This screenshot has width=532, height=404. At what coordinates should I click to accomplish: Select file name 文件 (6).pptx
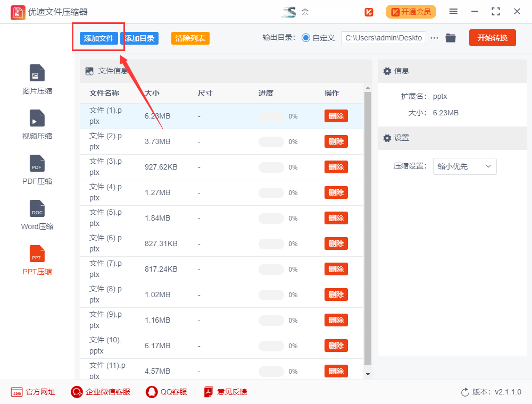[105, 243]
